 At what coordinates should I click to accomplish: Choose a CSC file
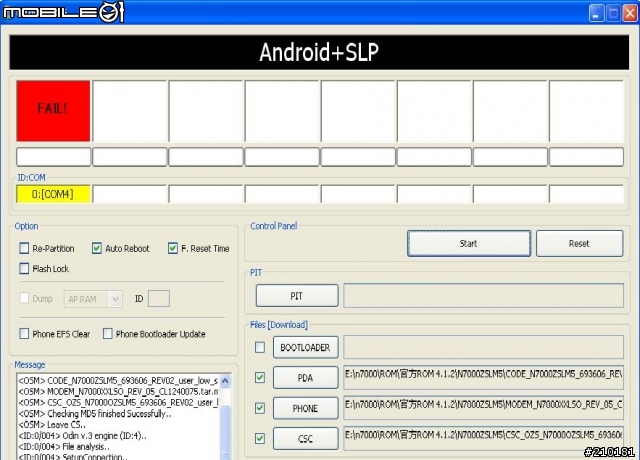[305, 439]
